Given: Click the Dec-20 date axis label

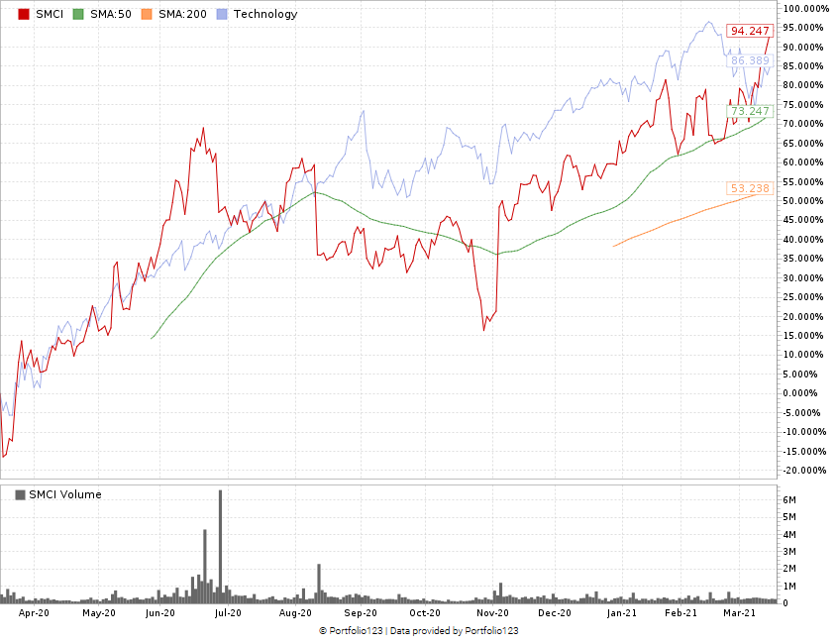Looking at the screenshot, I should click(x=555, y=613).
